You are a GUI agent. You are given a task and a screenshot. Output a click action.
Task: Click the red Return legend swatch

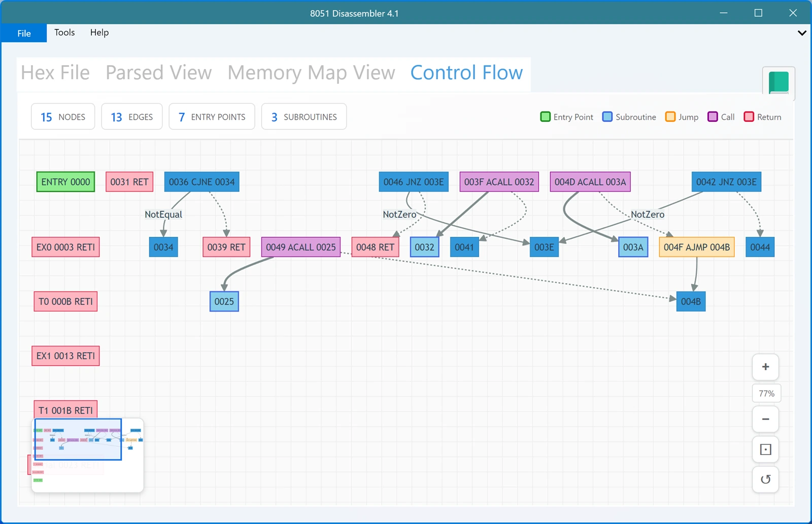749,117
